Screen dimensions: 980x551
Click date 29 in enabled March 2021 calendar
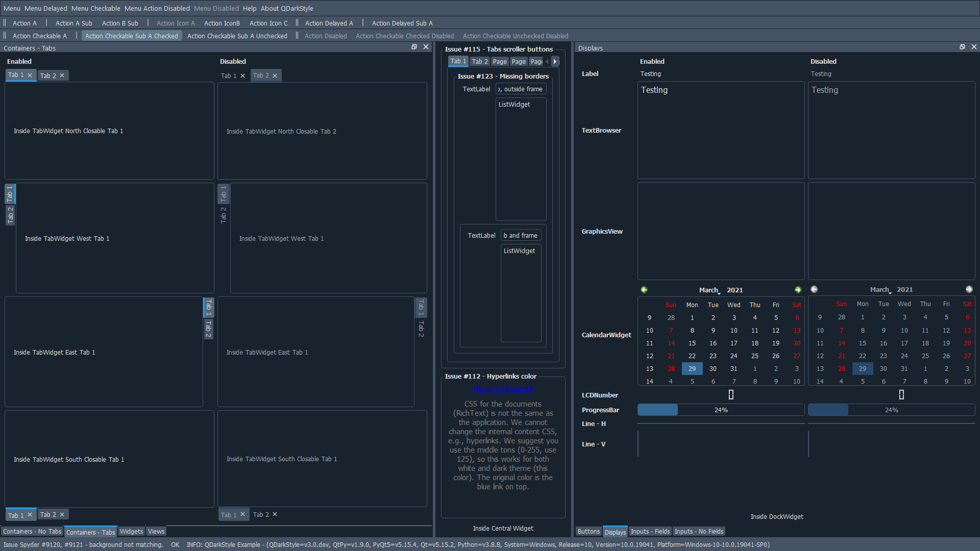click(x=692, y=368)
